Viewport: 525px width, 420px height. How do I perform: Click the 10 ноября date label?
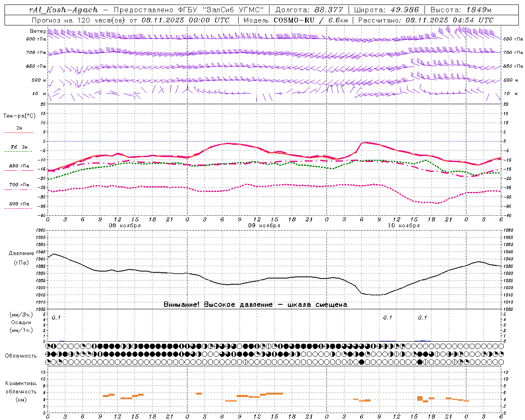[404, 226]
